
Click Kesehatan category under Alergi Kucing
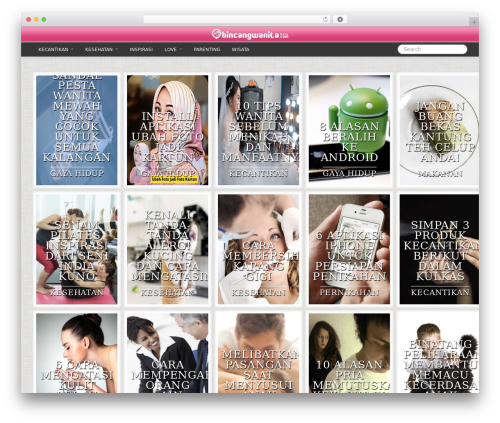point(167,293)
